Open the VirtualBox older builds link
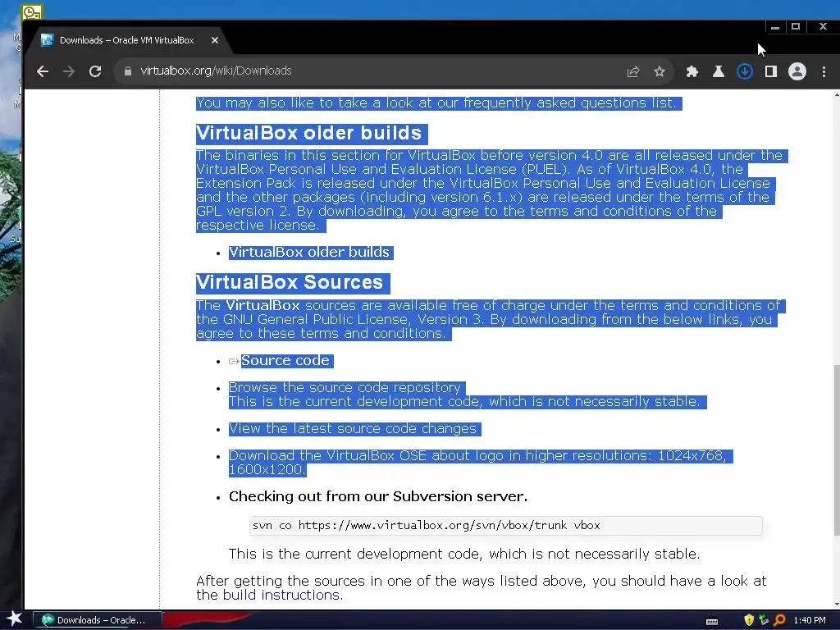 pyautogui.click(x=309, y=253)
